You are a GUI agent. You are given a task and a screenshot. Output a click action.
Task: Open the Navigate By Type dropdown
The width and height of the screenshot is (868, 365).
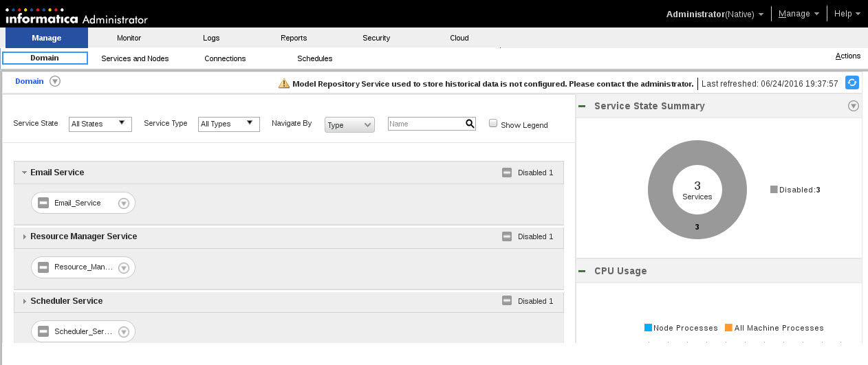pos(349,124)
